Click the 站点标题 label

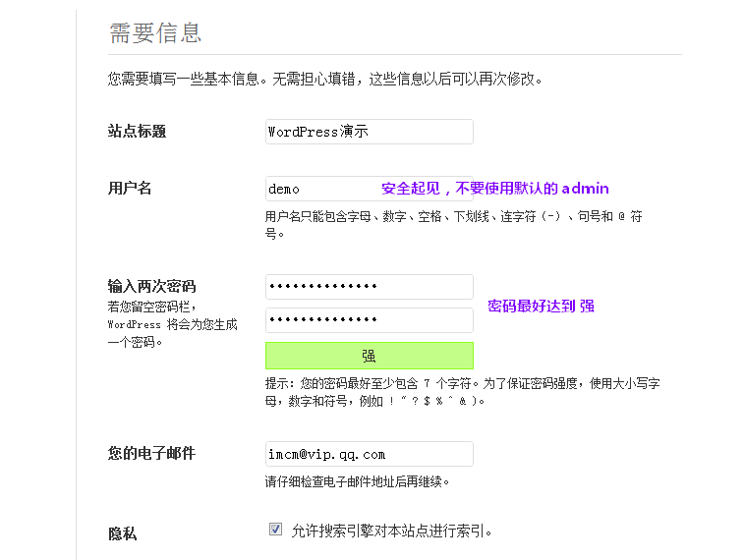(x=137, y=132)
